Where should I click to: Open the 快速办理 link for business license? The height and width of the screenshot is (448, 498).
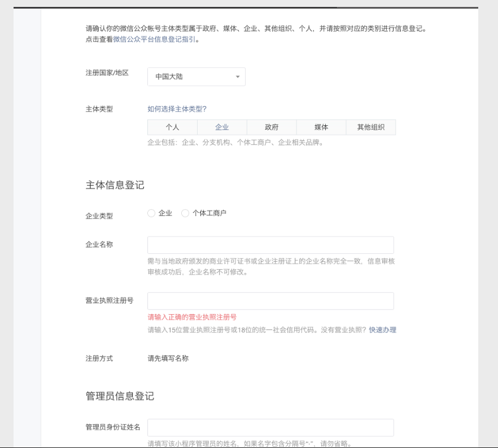pyautogui.click(x=382, y=330)
